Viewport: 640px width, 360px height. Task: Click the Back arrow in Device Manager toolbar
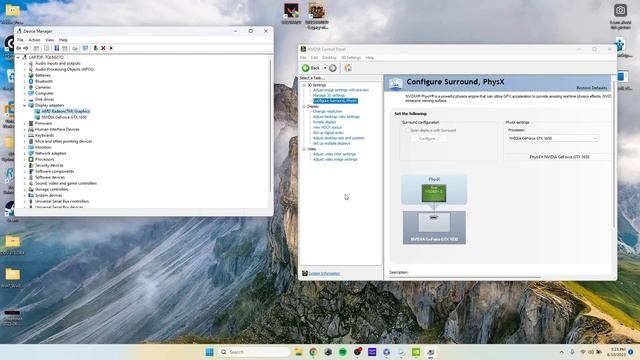19,48
